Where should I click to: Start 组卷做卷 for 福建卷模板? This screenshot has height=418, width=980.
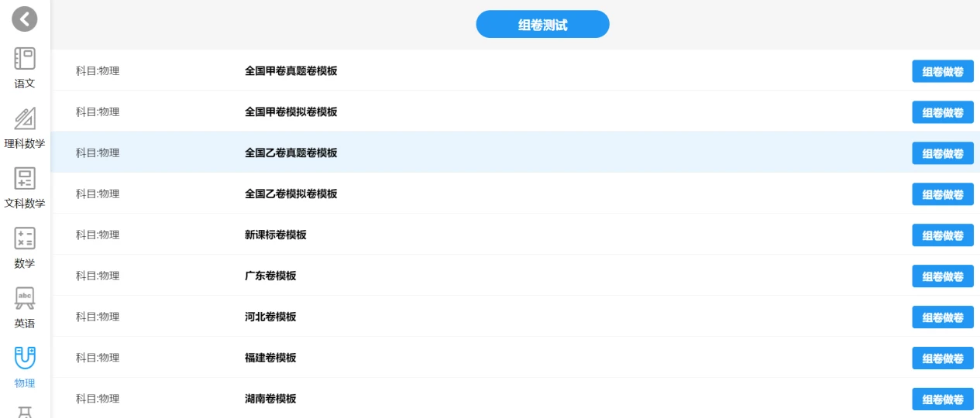coord(943,358)
